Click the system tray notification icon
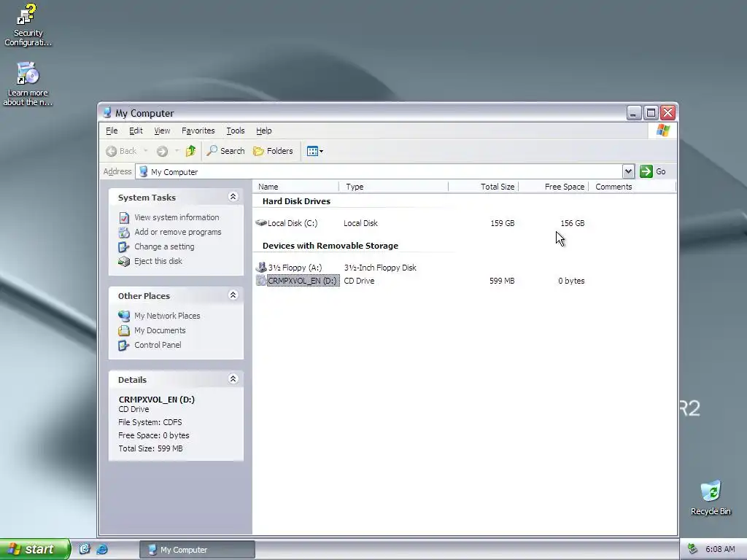This screenshot has height=560, width=747. click(693, 549)
